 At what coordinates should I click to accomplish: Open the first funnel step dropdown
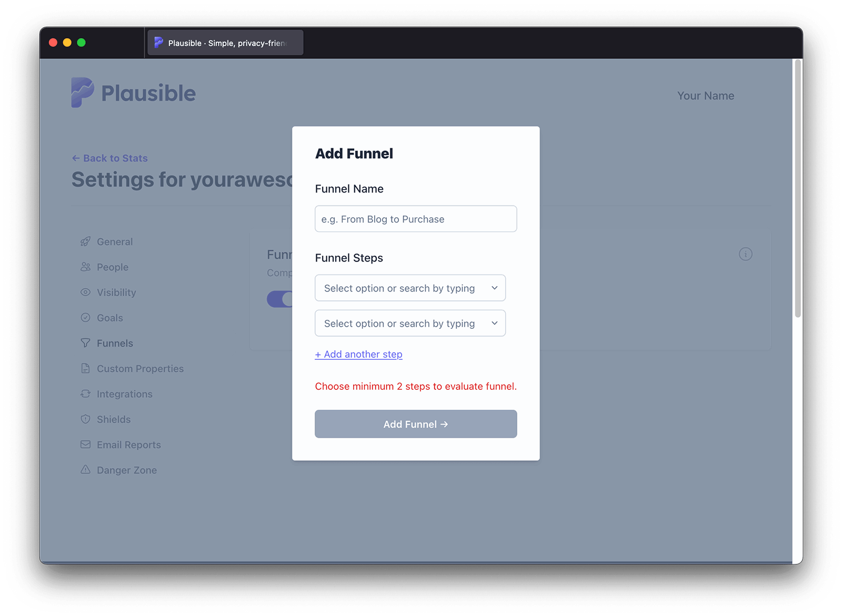tap(410, 288)
